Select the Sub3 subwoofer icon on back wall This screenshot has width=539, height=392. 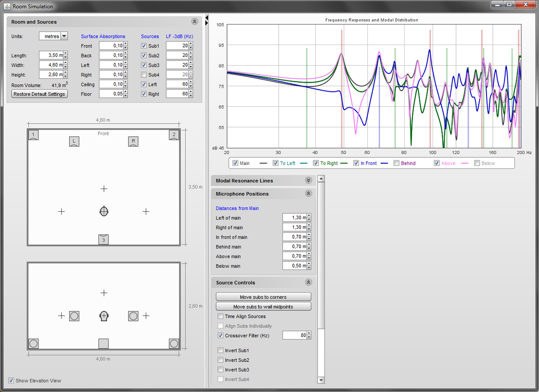coord(103,240)
